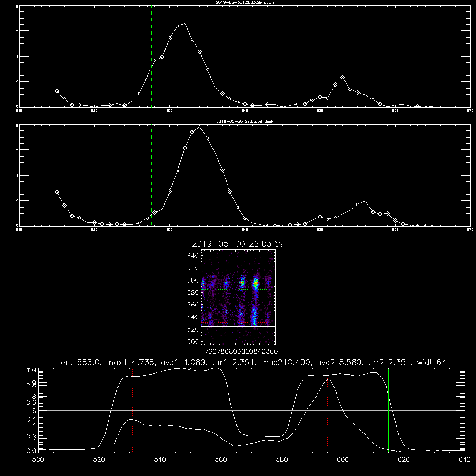Click the orange dashed centre line in bottom plot
This screenshot has width=476, height=476.
pyautogui.click(x=230, y=410)
